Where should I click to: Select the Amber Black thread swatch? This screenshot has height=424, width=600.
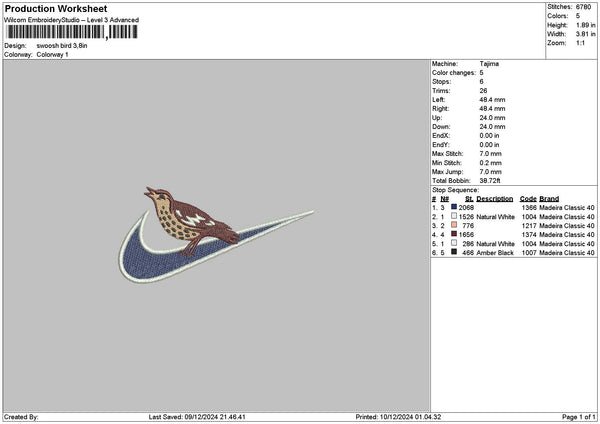click(454, 253)
